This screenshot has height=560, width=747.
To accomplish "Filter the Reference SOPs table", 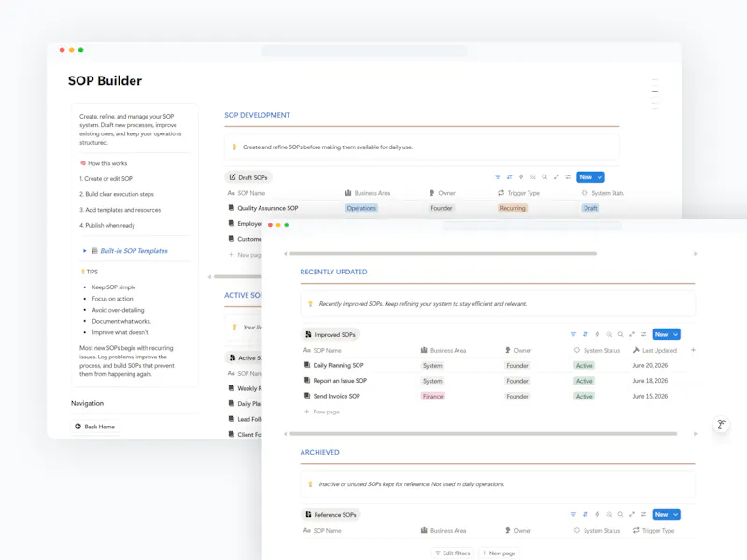I will click(573, 515).
